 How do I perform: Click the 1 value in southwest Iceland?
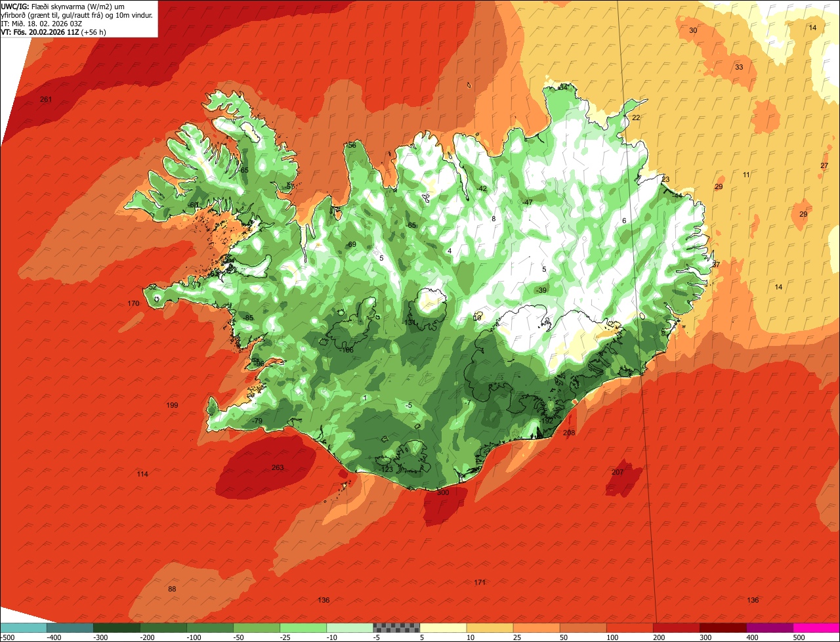coord(365,398)
